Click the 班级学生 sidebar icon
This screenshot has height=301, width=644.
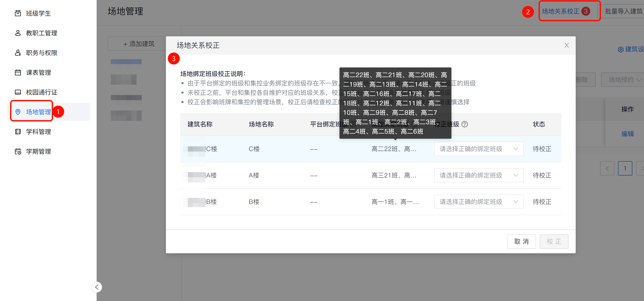(x=18, y=13)
